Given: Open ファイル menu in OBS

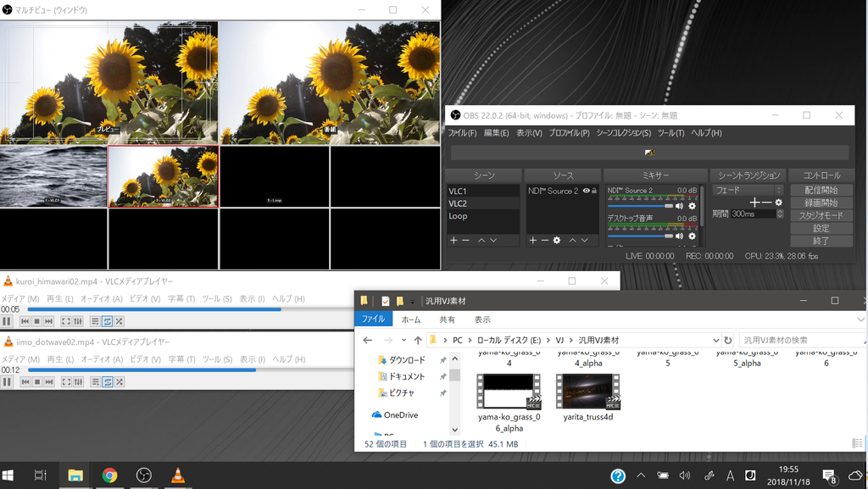Looking at the screenshot, I should click(462, 133).
